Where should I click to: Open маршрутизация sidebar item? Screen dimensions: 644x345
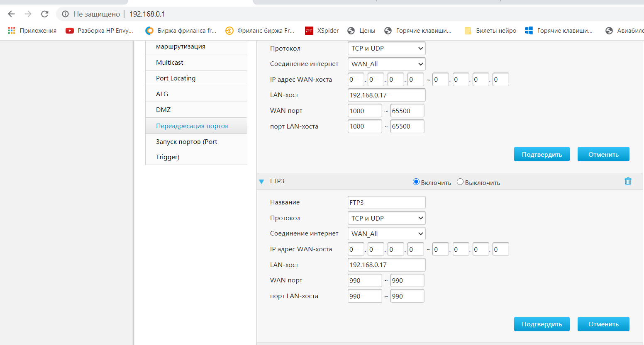[x=196, y=47]
